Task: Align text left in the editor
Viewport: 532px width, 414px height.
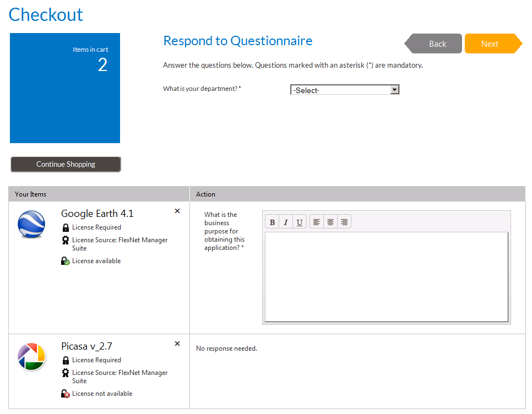Action: [x=317, y=222]
